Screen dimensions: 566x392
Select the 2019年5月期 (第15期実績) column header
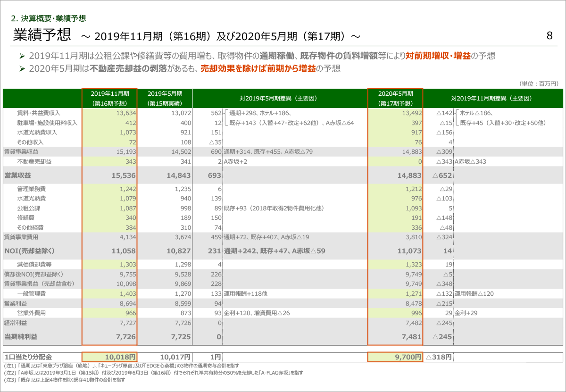165,98
